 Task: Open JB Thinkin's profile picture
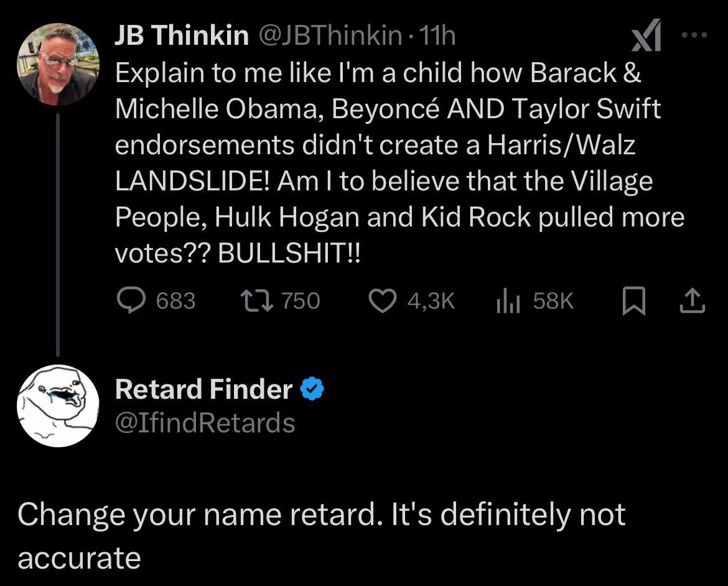[58, 64]
